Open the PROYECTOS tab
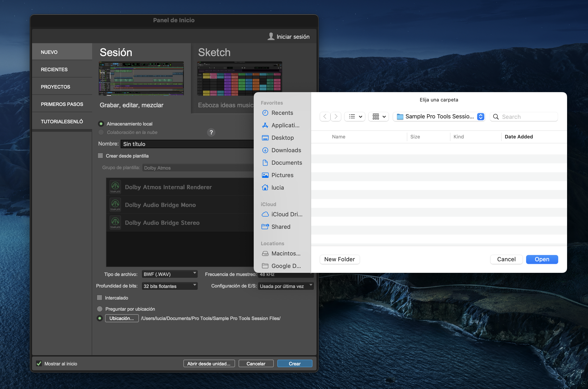This screenshot has width=588, height=389. coord(55,87)
